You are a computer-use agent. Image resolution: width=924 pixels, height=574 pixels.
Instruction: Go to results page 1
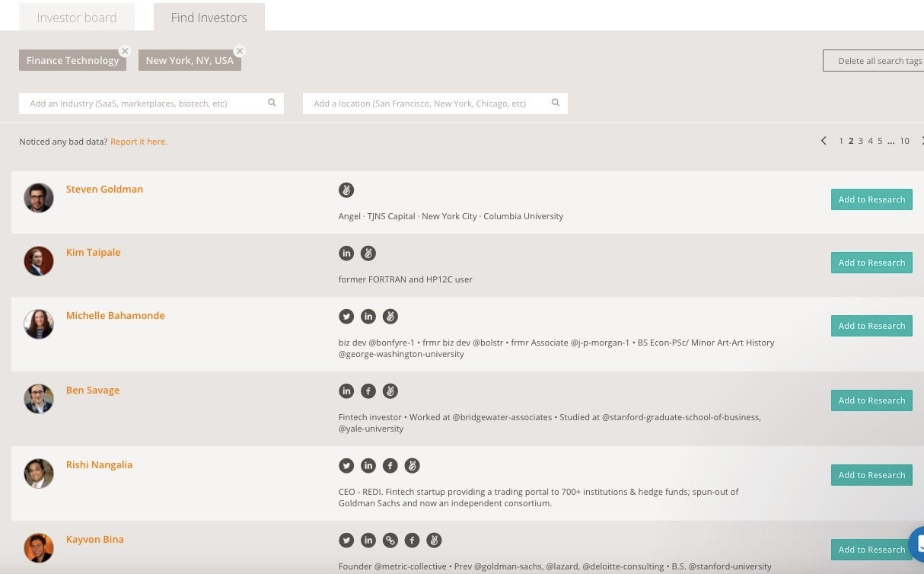(x=841, y=141)
